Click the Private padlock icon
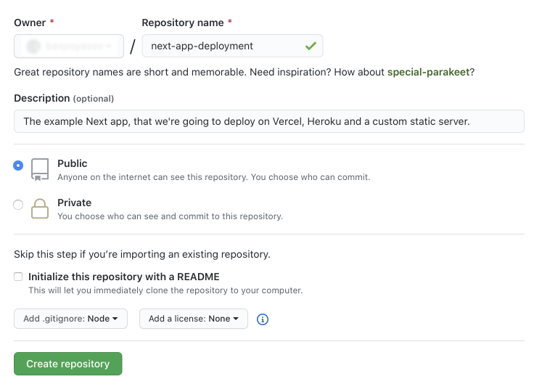 click(40, 208)
